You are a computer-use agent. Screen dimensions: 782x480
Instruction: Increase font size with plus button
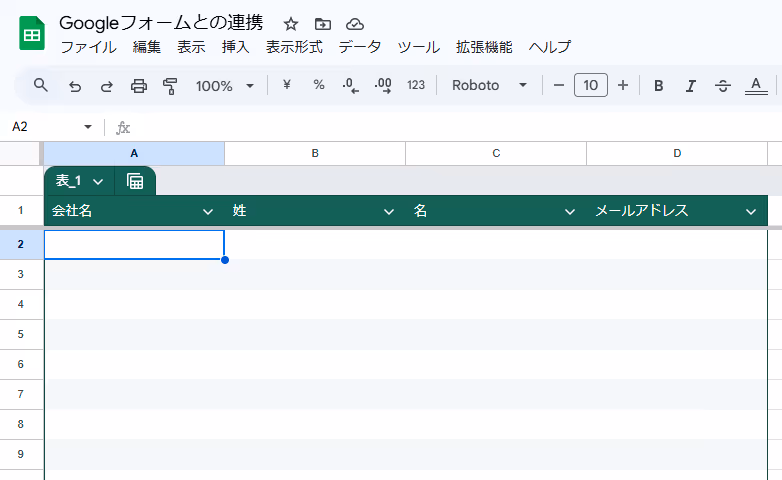click(622, 85)
